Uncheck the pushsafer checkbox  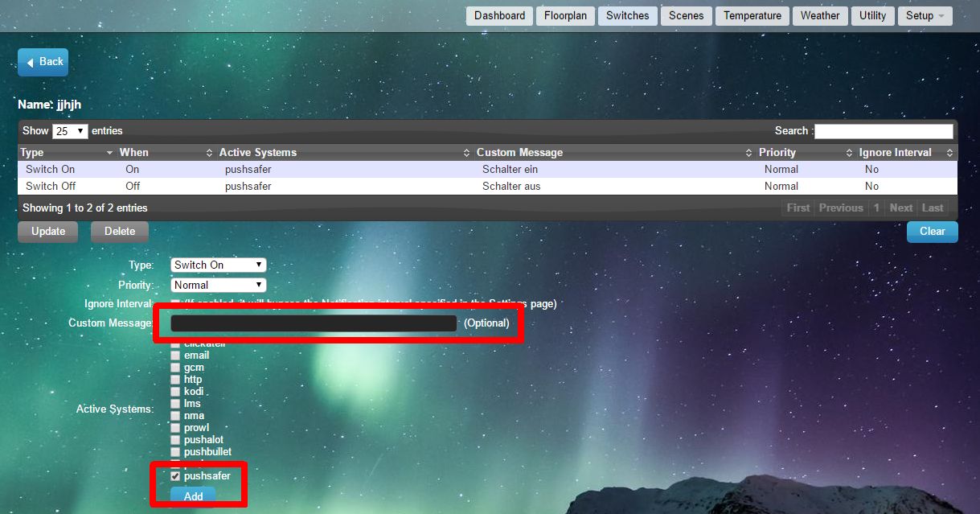175,476
